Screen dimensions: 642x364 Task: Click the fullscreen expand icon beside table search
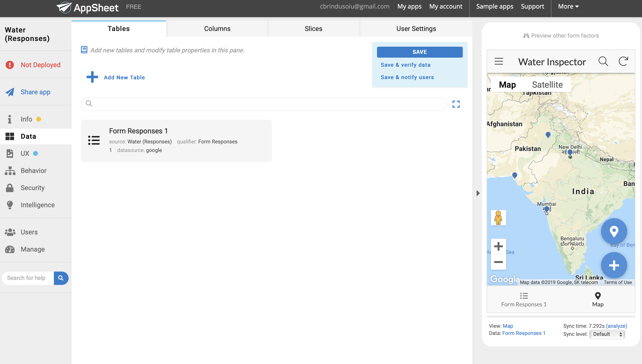point(456,104)
